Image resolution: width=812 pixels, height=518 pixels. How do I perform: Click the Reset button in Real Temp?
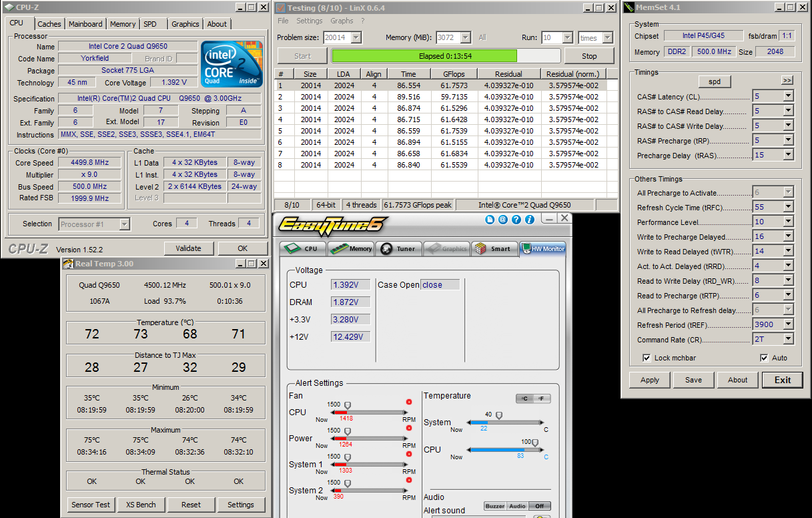coord(191,505)
